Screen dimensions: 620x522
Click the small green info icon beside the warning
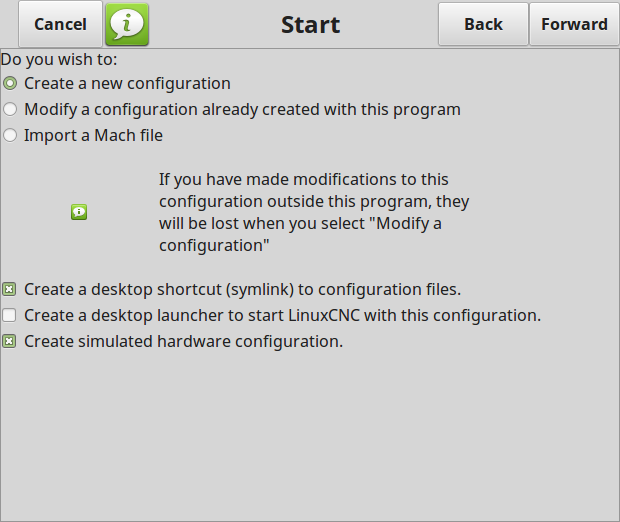click(79, 212)
